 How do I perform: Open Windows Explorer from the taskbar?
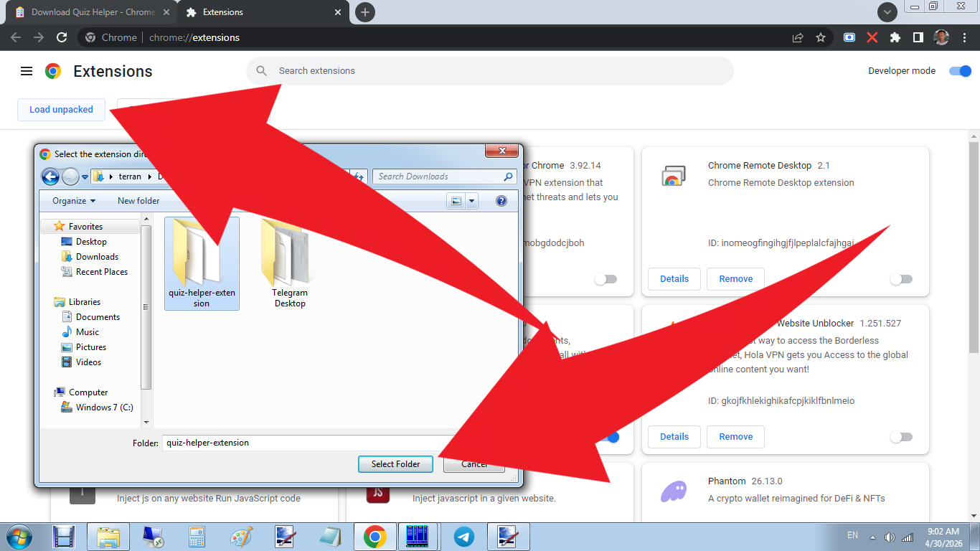point(108,537)
